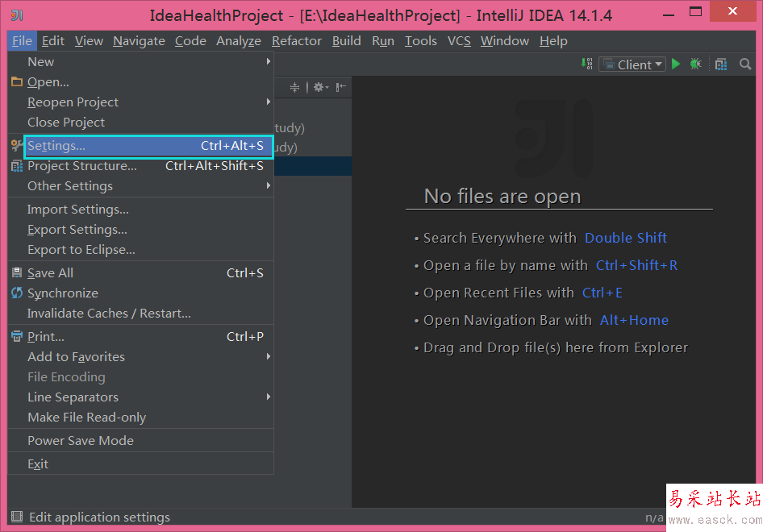
Task: Open the Refactor menu
Action: (x=297, y=41)
